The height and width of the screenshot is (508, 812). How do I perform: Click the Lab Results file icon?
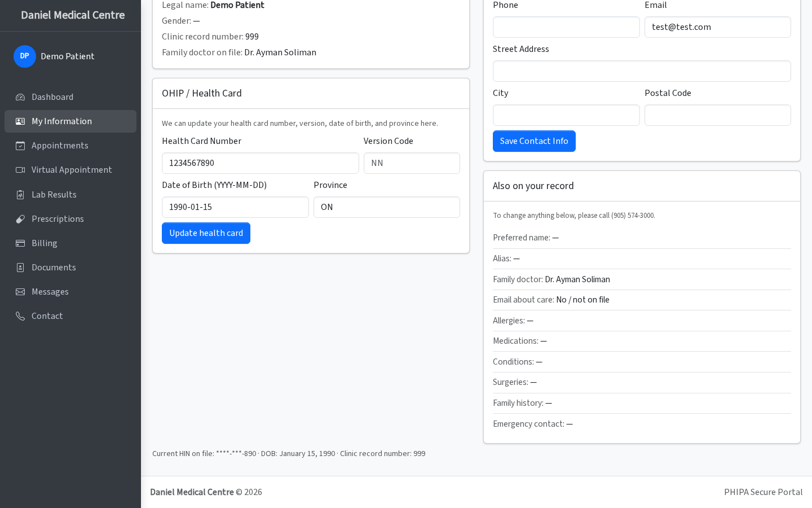pyautogui.click(x=20, y=195)
